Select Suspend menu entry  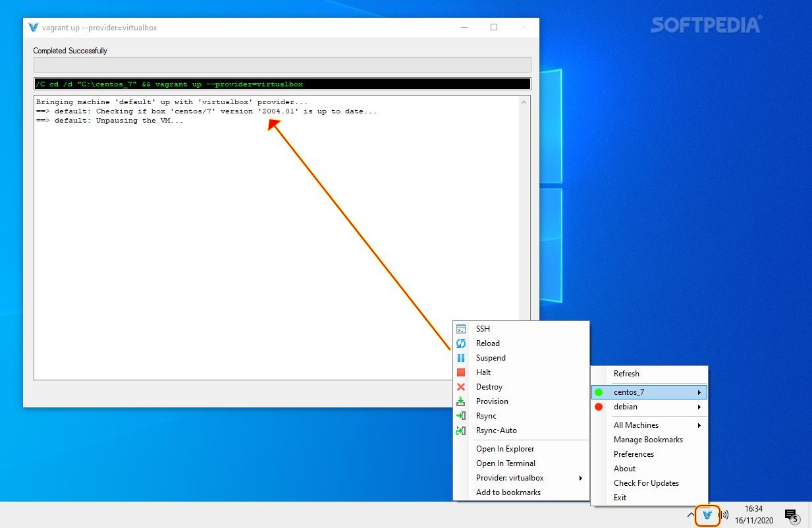[521, 358]
